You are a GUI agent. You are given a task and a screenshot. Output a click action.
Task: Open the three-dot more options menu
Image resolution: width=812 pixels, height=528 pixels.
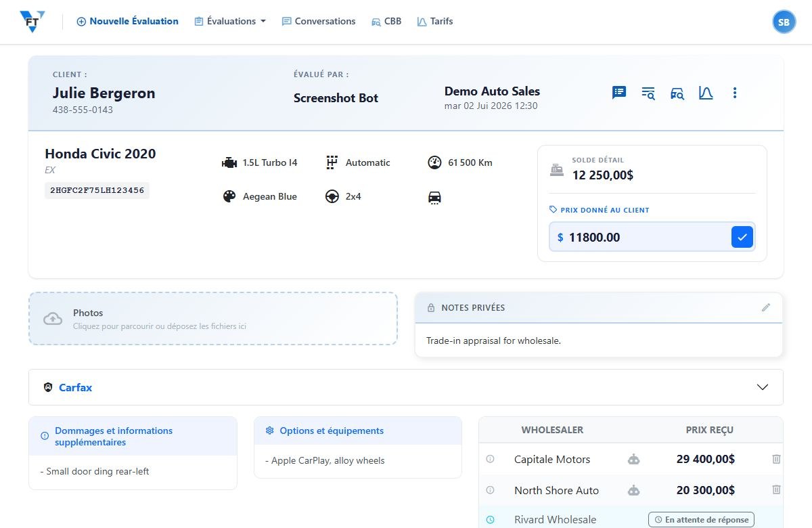coord(735,93)
